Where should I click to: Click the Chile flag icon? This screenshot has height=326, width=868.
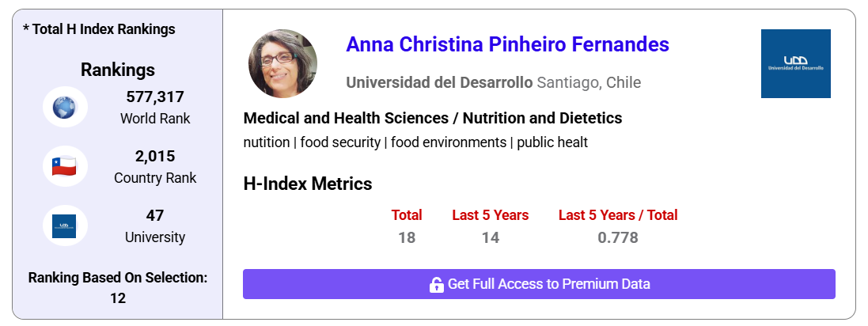point(65,166)
